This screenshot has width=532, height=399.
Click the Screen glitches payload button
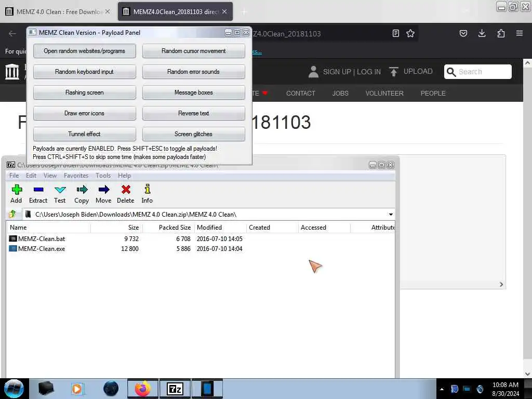tap(193, 134)
